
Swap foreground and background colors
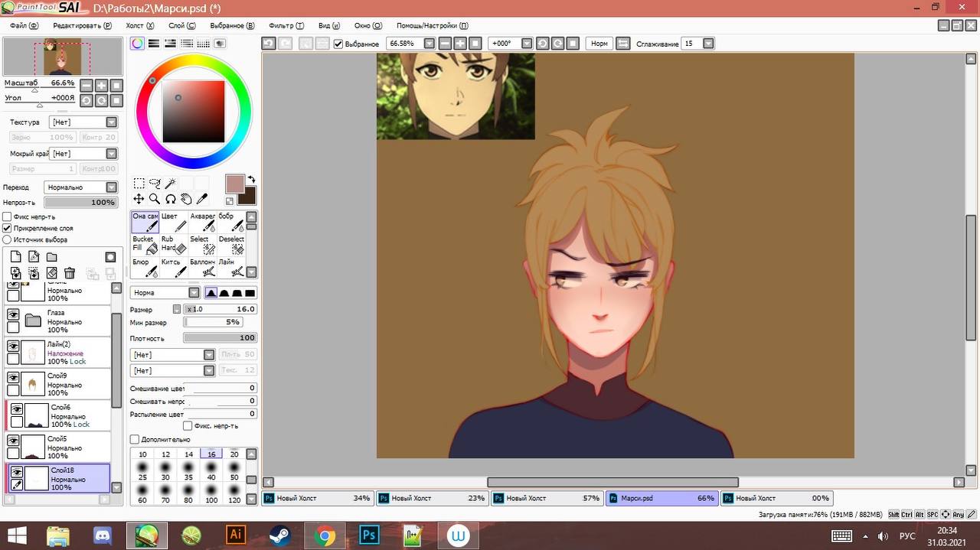pyautogui.click(x=251, y=180)
